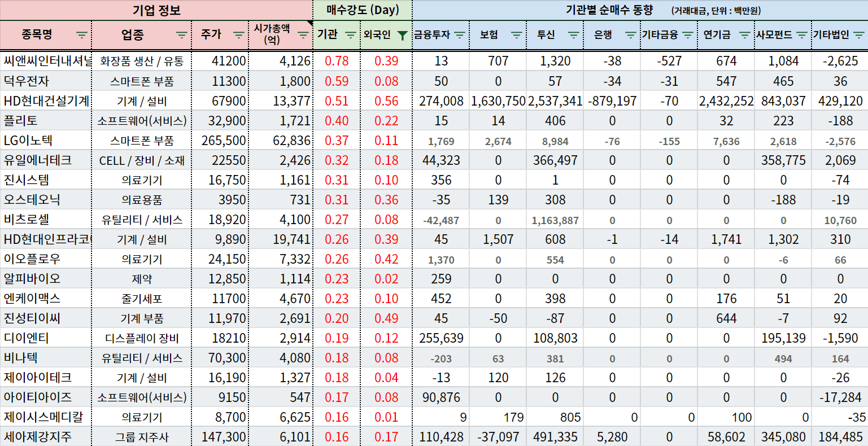The image size is (868, 446).
Task: Click the 비츠로셀 stock name cell
Action: 46,220
